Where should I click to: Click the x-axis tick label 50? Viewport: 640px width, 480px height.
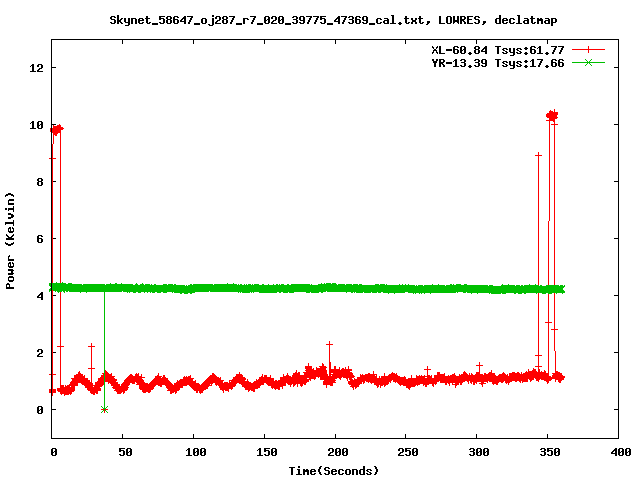tap(125, 452)
